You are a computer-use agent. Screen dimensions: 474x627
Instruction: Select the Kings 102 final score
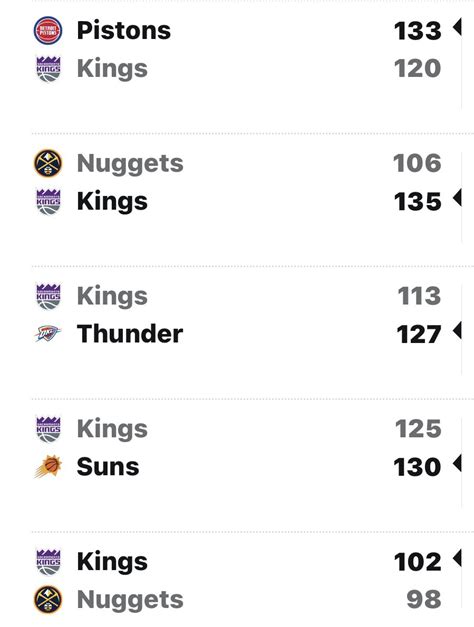418,562
